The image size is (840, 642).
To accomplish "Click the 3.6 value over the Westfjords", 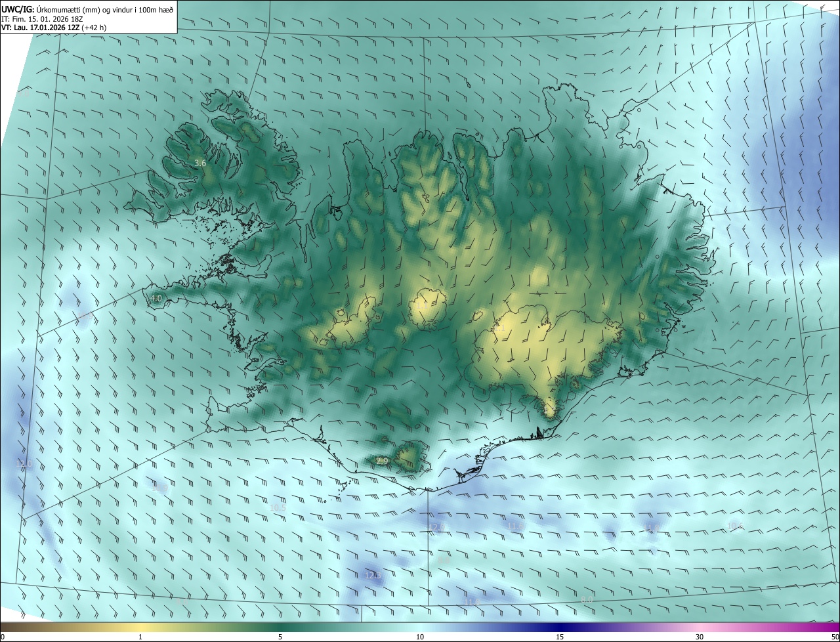I will click(201, 163).
